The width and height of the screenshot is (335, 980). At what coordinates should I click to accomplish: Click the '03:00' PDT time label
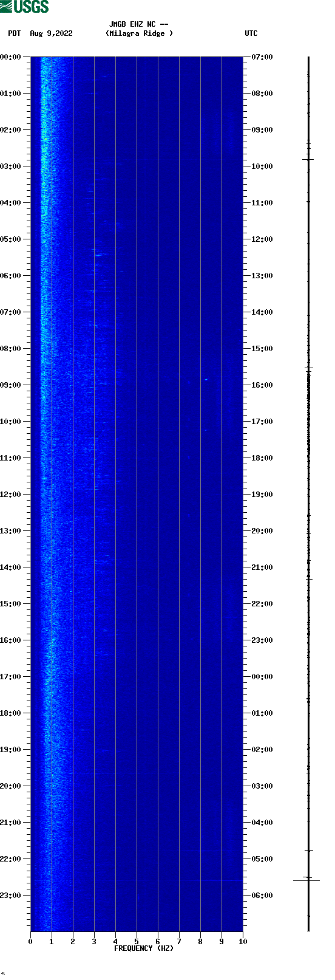(x=11, y=166)
